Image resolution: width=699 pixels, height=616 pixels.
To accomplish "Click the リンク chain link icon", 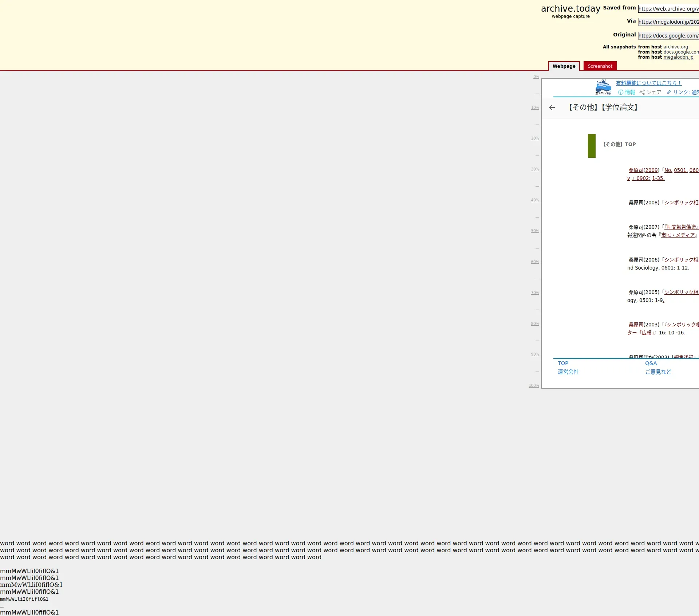I will click(x=669, y=93).
